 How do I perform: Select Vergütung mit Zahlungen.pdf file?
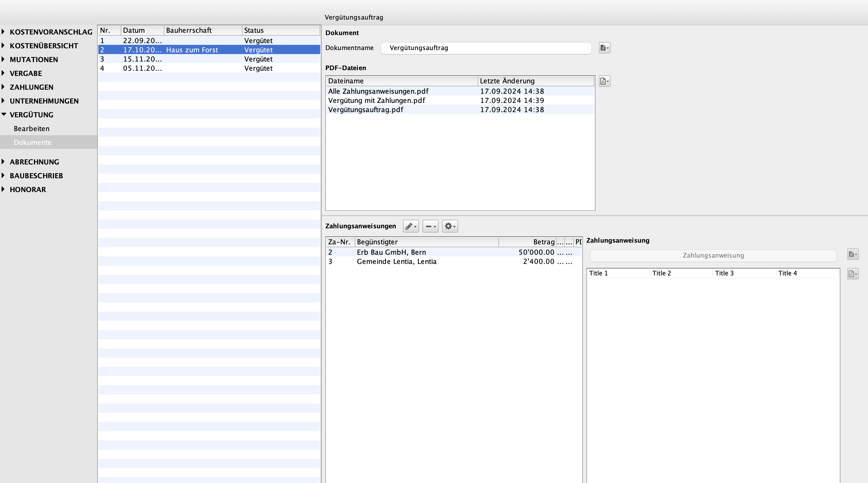pyautogui.click(x=377, y=100)
